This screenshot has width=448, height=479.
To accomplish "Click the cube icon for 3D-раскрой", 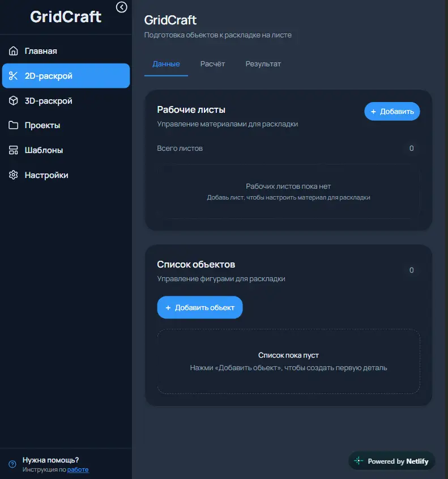I will 13,100.
